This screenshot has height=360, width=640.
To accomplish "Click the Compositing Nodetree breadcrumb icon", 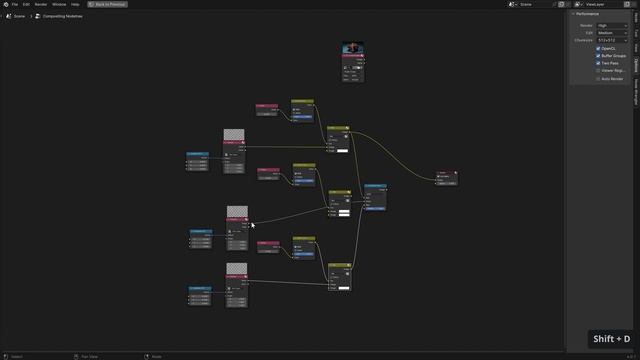I will click(x=38, y=16).
